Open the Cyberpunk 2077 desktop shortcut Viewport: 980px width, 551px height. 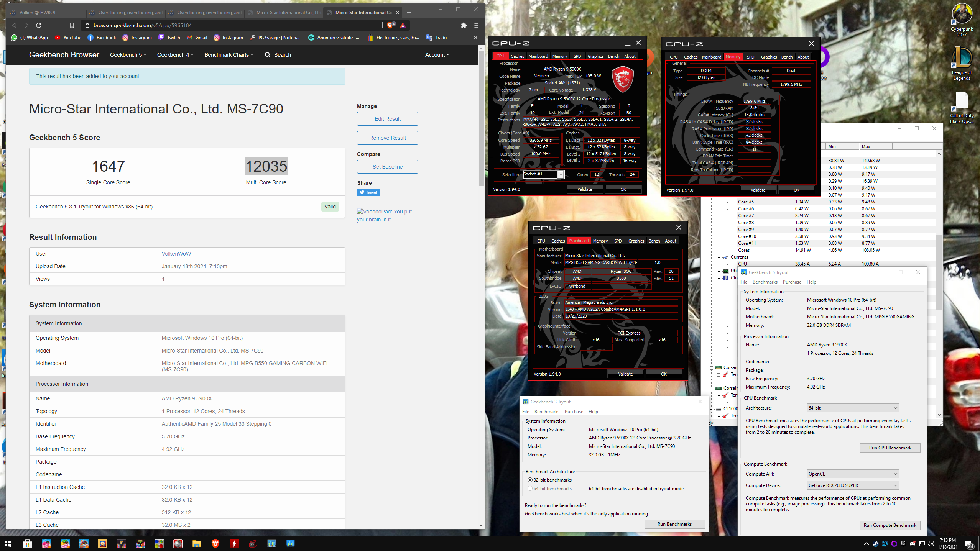[x=962, y=20]
